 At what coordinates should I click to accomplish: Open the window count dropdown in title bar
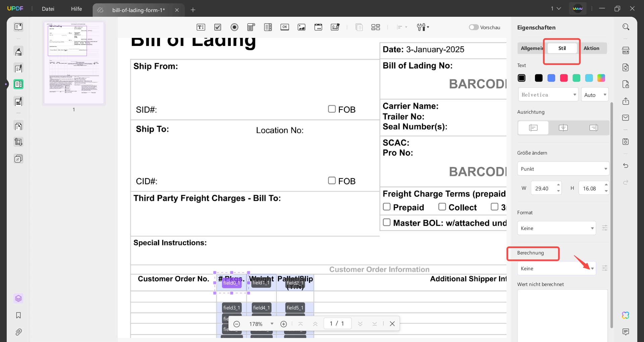pyautogui.click(x=556, y=8)
